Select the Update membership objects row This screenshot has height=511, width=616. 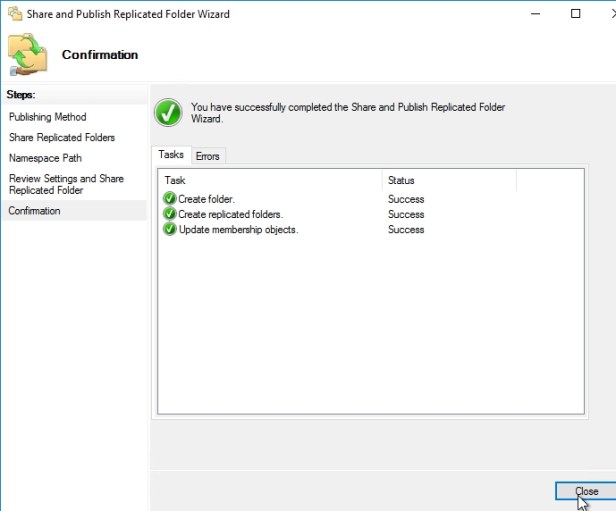(x=238, y=229)
